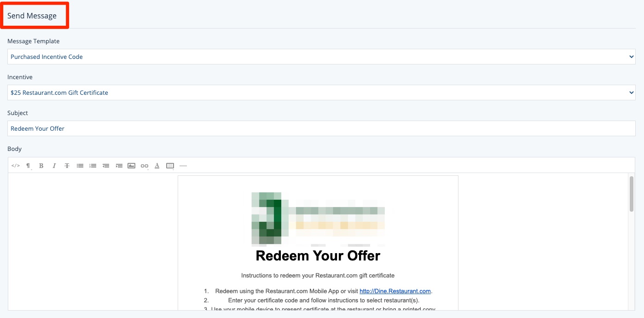Insert a horizontal line

click(183, 166)
